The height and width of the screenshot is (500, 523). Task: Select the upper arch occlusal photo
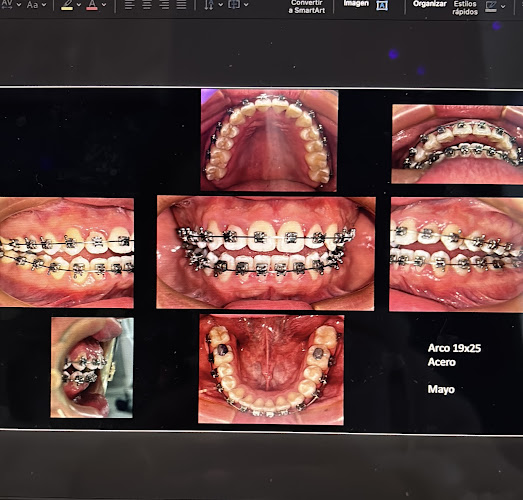pyautogui.click(x=269, y=140)
